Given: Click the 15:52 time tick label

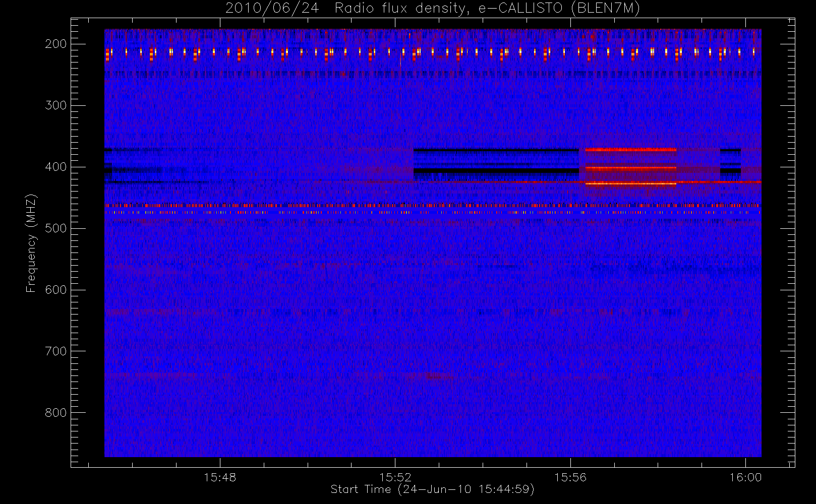Looking at the screenshot, I should [395, 477].
